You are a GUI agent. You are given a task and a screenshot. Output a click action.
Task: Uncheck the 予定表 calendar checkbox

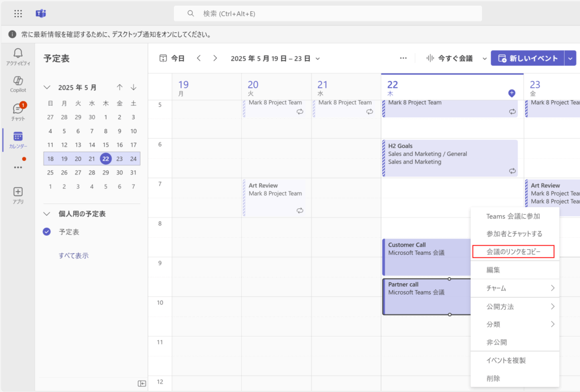pos(46,232)
